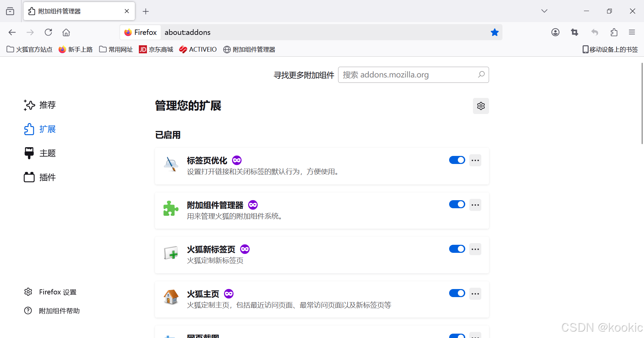644x338 pixels.
Task: Select the 扩展 sidebar category
Action: [40, 129]
